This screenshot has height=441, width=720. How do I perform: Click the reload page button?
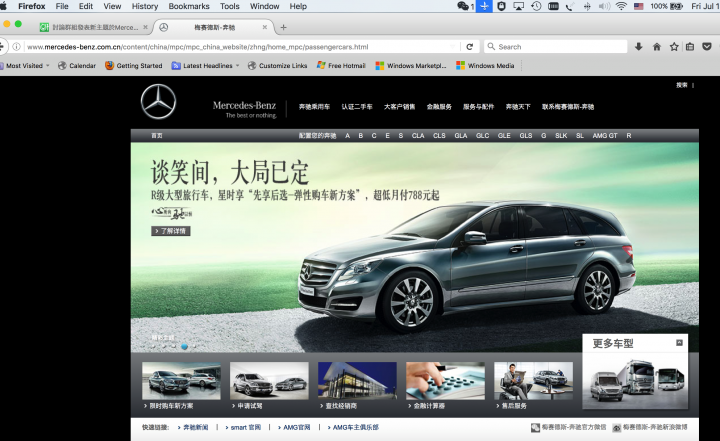(469, 47)
